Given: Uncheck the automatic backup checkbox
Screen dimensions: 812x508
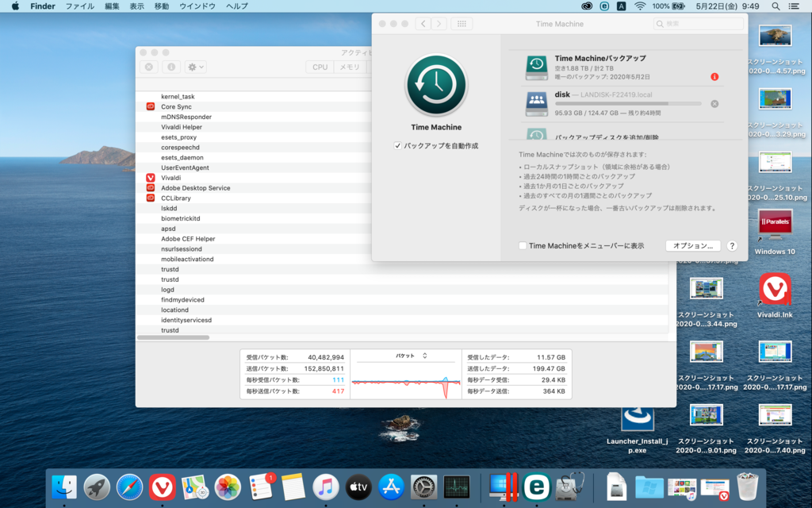Looking at the screenshot, I should point(398,146).
